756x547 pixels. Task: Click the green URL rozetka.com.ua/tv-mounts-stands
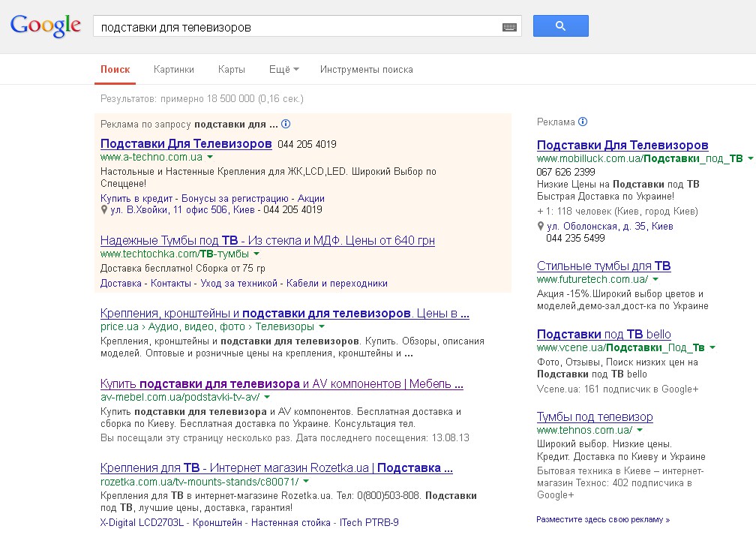pos(199,482)
